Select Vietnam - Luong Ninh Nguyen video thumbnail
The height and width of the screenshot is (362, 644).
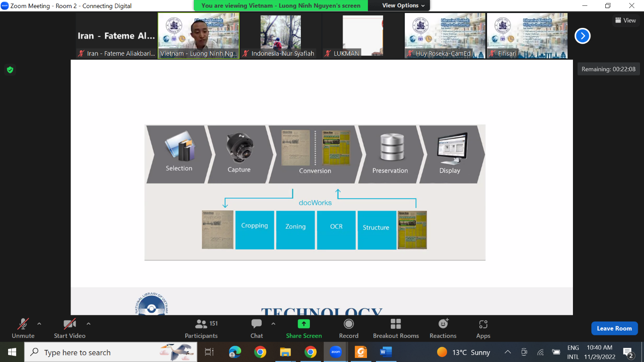[198, 36]
